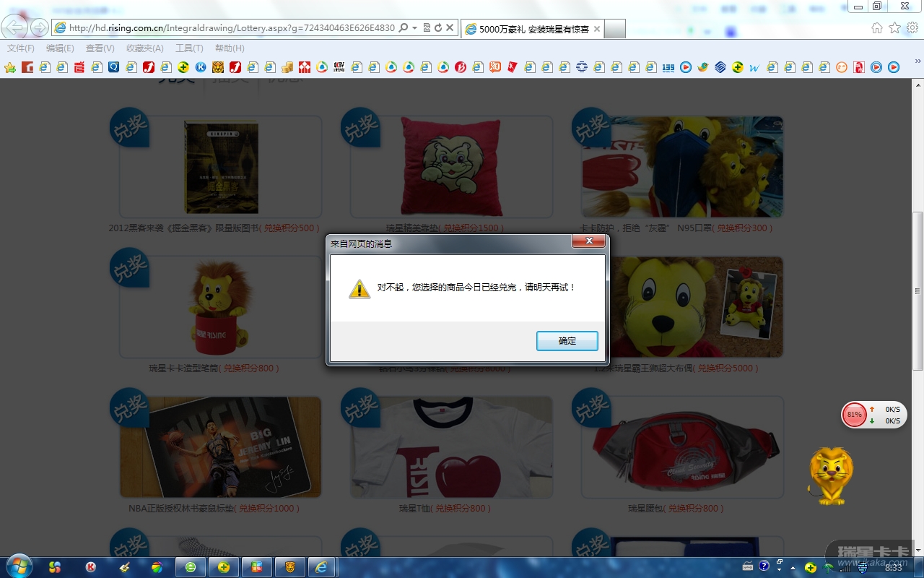
Task: Click the 确定 button in the message dialog
Action: click(567, 341)
